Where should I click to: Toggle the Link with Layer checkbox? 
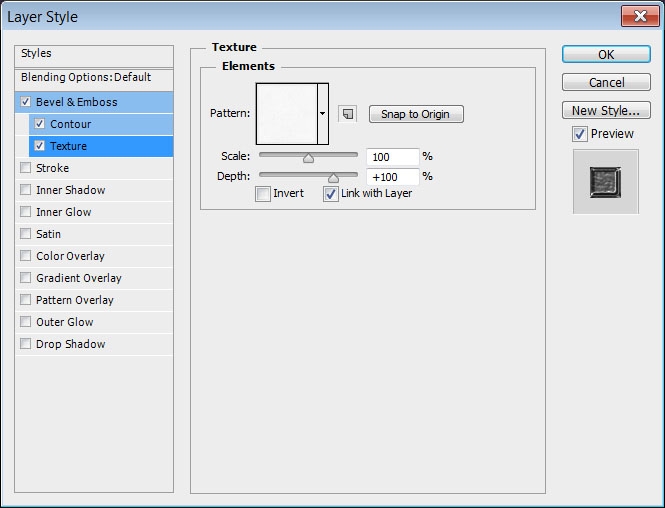coord(330,194)
